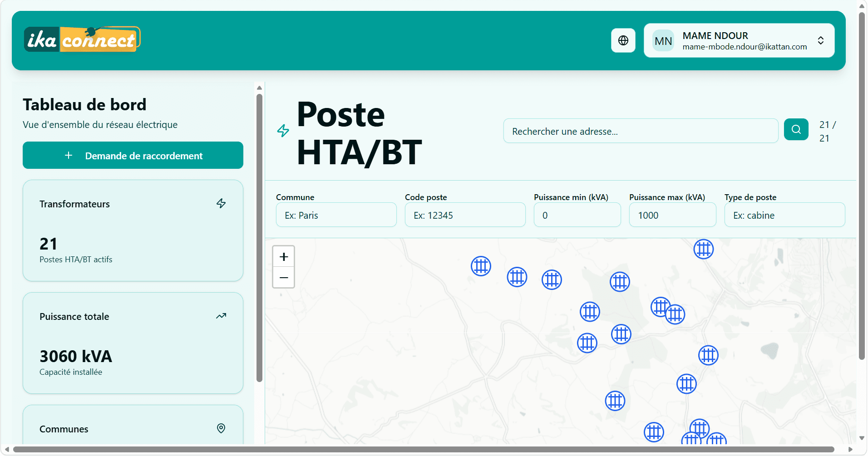868x456 pixels.
Task: Click the lightning icon beside Poste HTA/BT title
Action: [283, 131]
